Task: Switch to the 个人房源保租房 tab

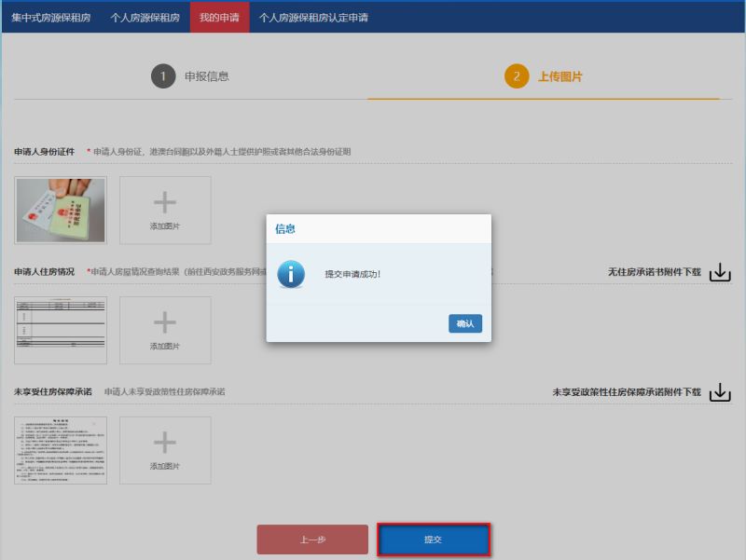Action: point(145,17)
